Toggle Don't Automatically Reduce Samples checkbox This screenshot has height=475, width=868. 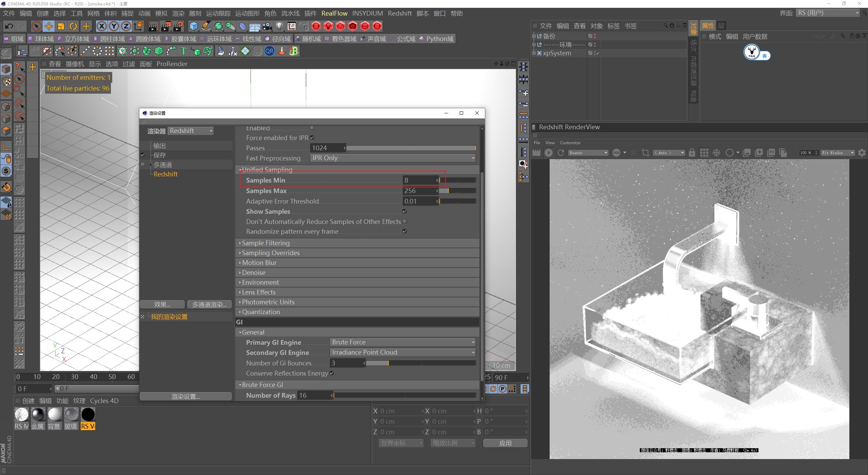click(405, 221)
